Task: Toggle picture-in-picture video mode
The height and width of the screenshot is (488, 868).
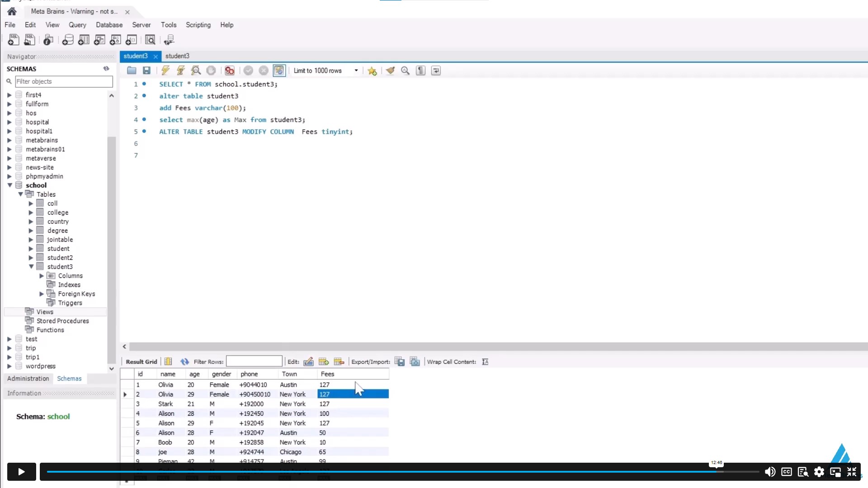Action: [x=835, y=472]
